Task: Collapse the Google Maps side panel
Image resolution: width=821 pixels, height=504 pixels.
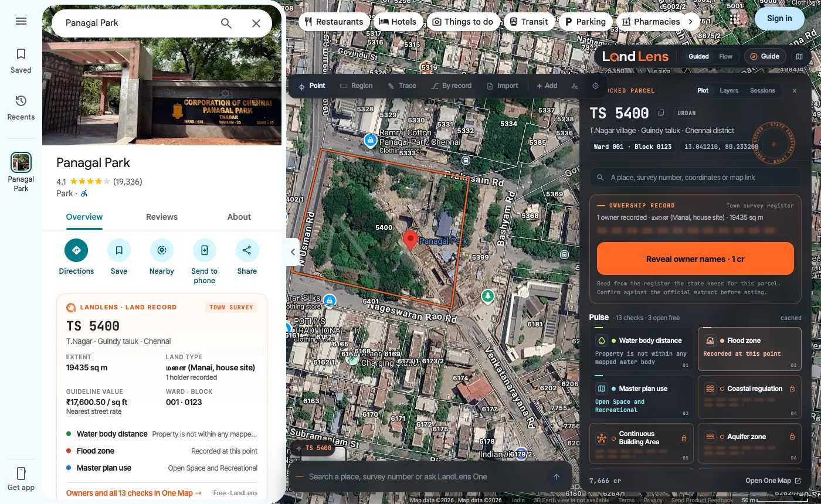Action: click(x=293, y=252)
